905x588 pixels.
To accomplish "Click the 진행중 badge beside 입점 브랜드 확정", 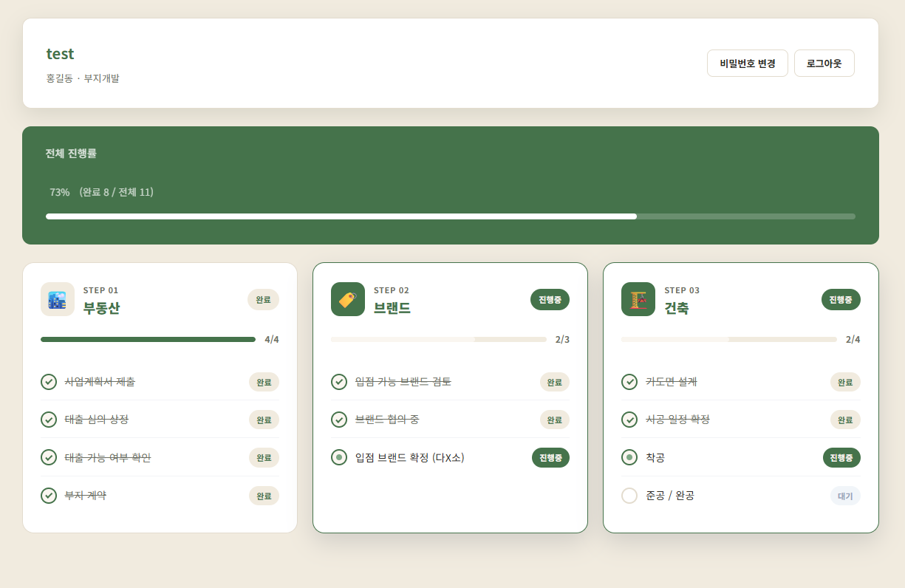I will (x=550, y=458).
